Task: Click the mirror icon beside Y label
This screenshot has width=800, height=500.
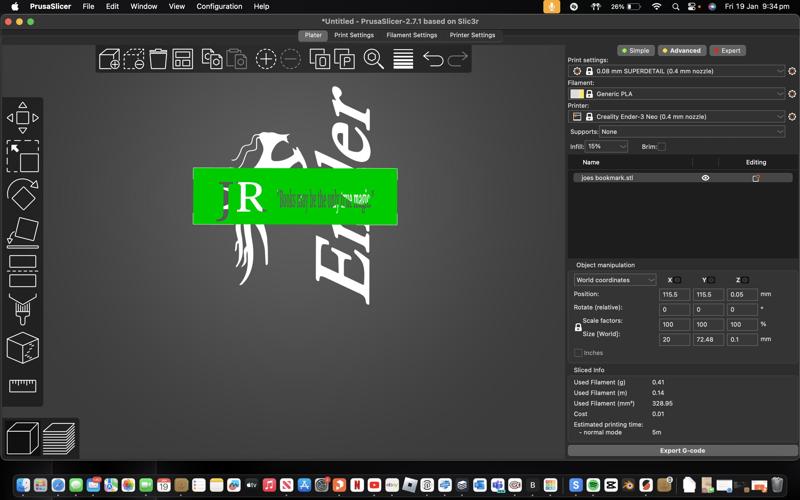Action: pyautogui.click(x=711, y=280)
